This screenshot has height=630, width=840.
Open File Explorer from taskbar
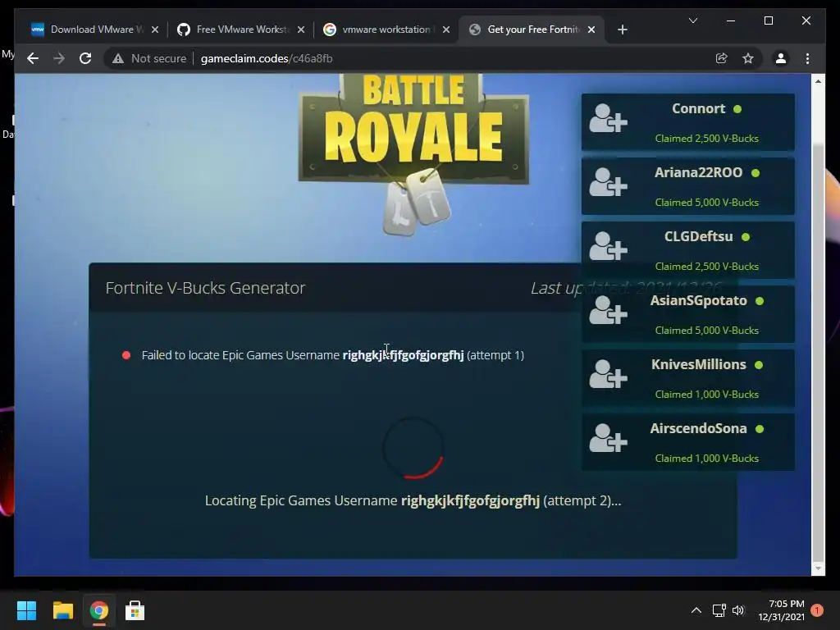pos(62,610)
